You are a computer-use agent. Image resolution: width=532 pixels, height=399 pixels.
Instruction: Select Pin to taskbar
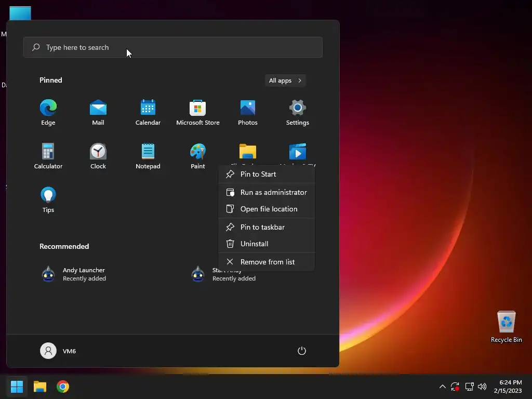point(267,228)
